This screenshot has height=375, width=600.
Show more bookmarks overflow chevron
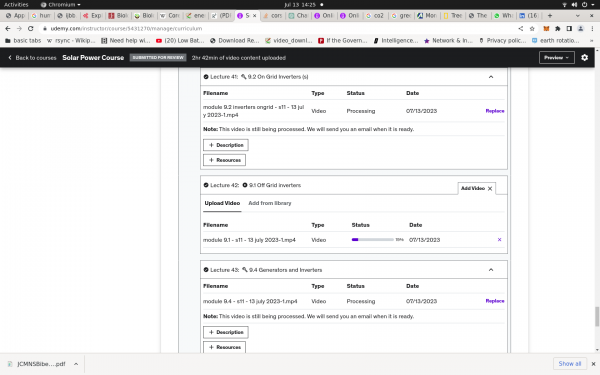point(592,41)
